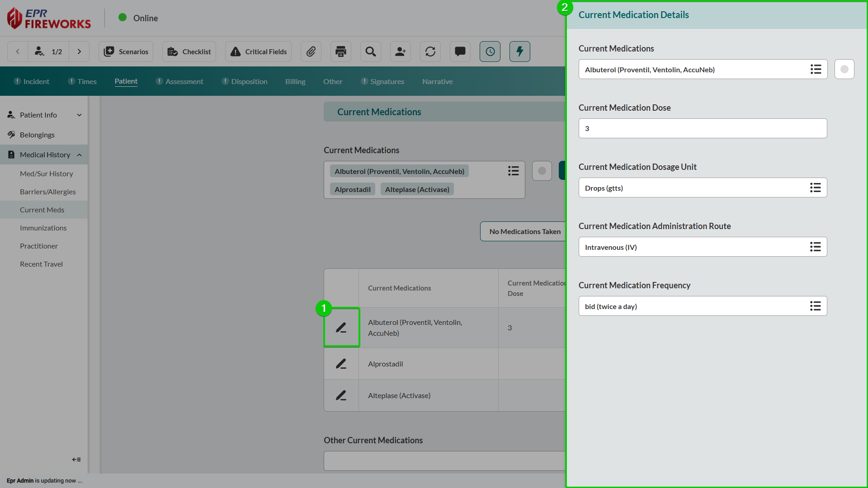Open the Narrative tab
The height and width of the screenshot is (488, 868).
[437, 81]
